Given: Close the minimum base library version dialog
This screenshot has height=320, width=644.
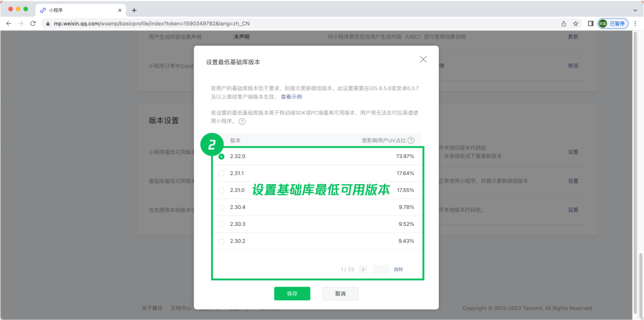Looking at the screenshot, I should (x=423, y=60).
